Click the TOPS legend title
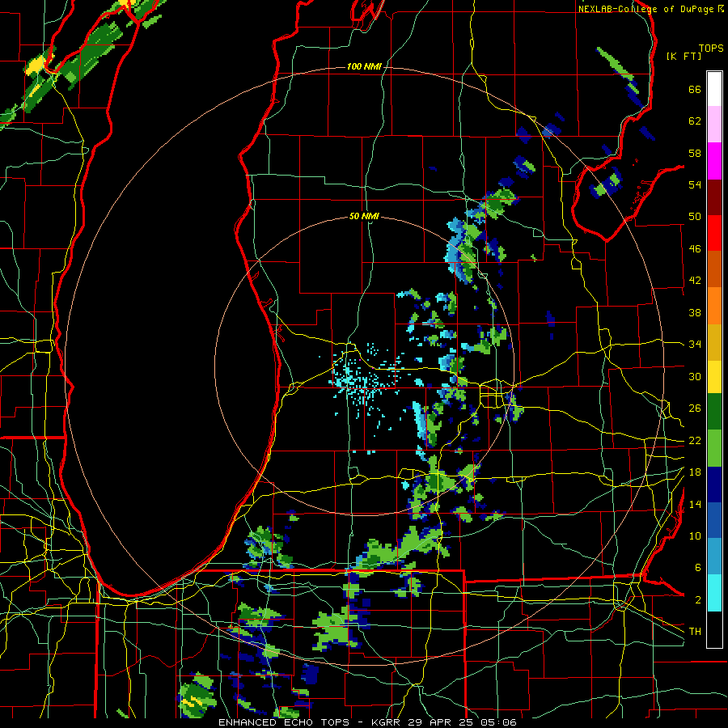Viewport: 728px width, 728px height. coord(711,49)
